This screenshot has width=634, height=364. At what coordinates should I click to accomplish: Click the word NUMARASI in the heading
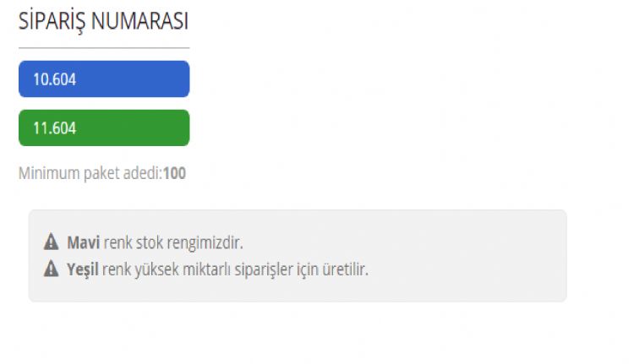(x=139, y=21)
